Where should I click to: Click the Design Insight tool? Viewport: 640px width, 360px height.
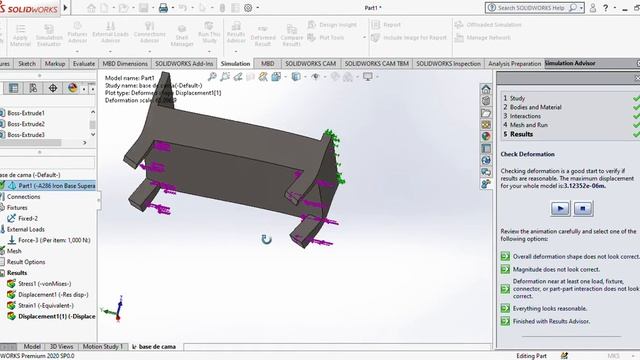[333, 25]
